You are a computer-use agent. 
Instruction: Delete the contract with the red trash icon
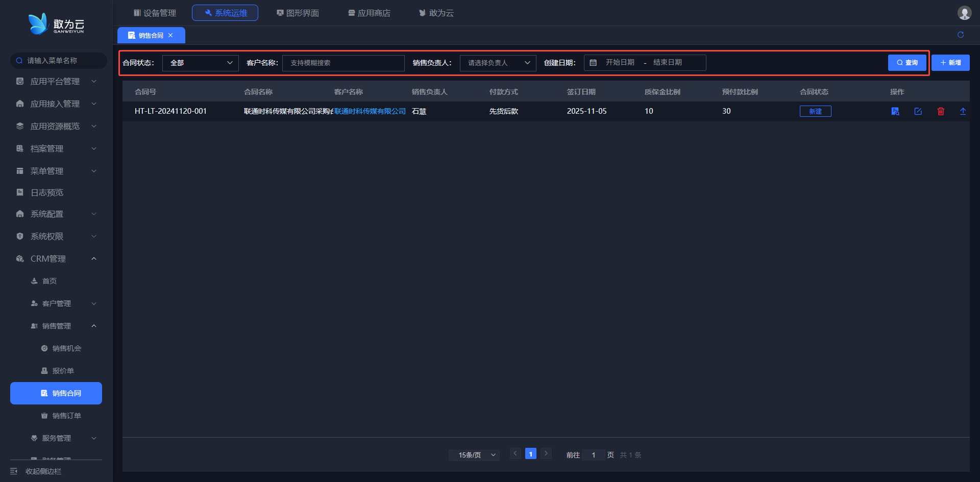[x=941, y=111]
